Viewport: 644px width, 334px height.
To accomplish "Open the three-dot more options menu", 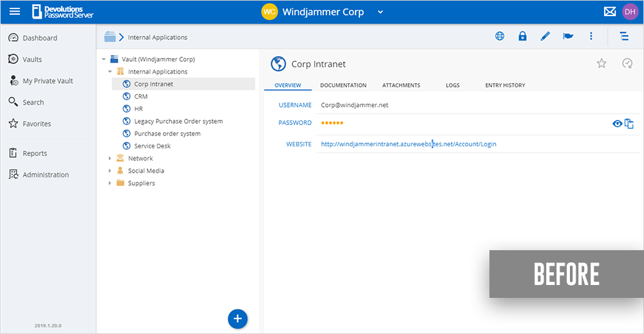I will 591,36.
